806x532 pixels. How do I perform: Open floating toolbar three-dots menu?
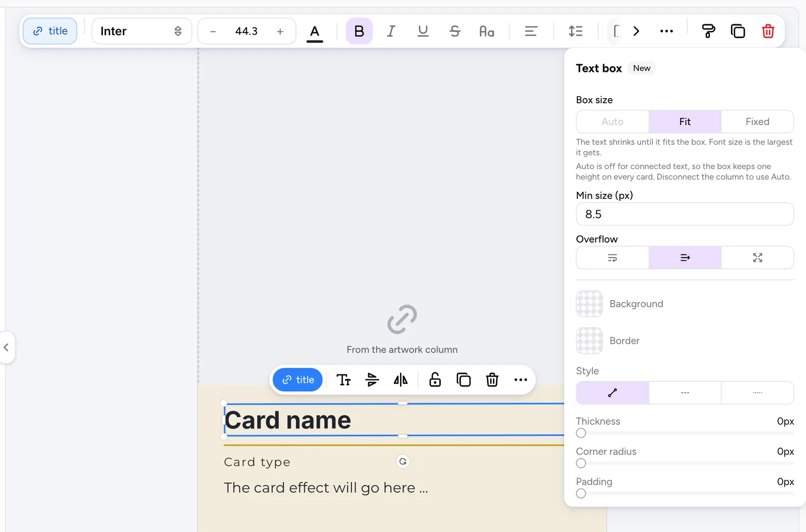pyautogui.click(x=520, y=380)
